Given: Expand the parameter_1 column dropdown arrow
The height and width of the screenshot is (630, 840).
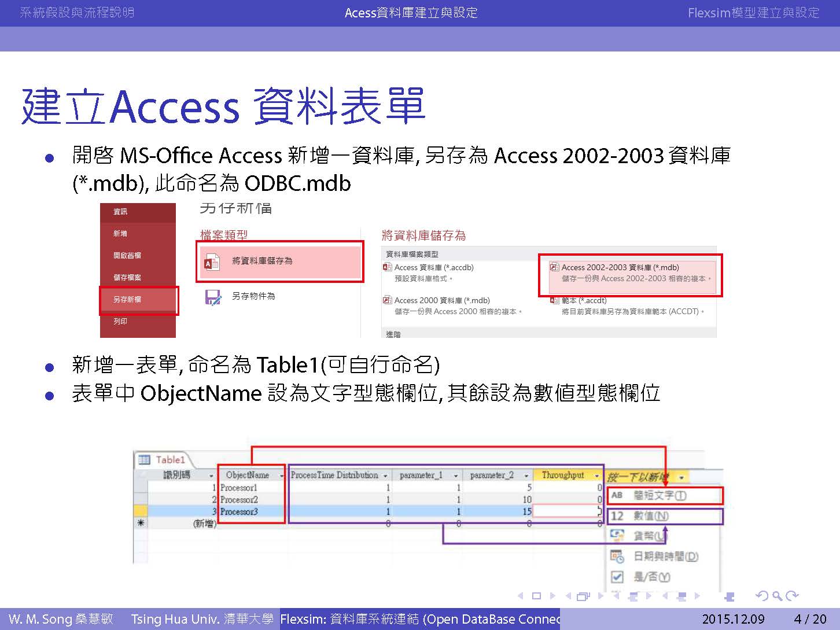Looking at the screenshot, I should pos(456,476).
